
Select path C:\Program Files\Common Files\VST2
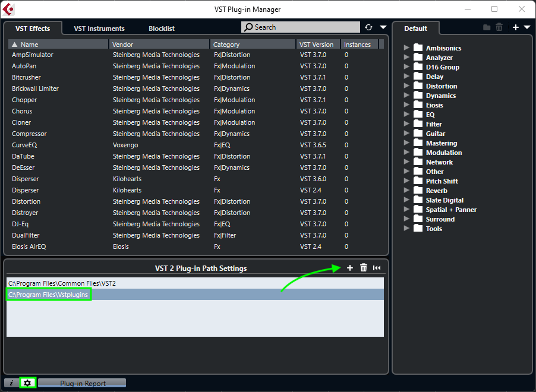[195, 283]
